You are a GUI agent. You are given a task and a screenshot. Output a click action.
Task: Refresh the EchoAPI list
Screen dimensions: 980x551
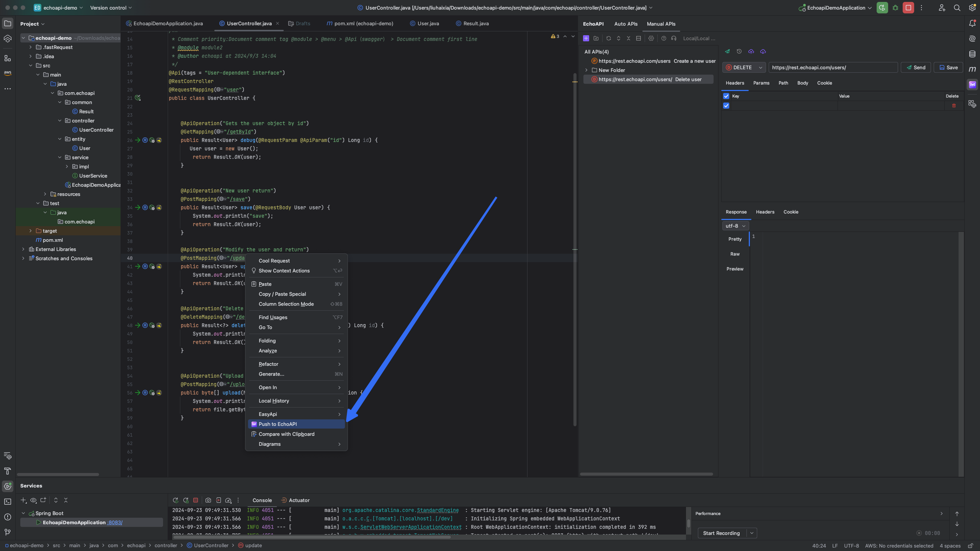(609, 38)
